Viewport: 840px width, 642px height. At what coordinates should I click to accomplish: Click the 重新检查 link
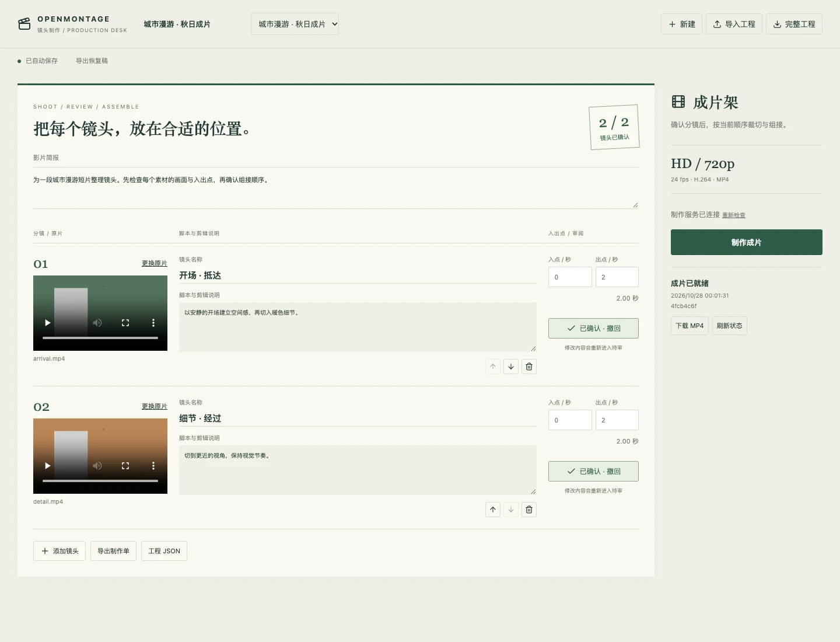tap(734, 215)
